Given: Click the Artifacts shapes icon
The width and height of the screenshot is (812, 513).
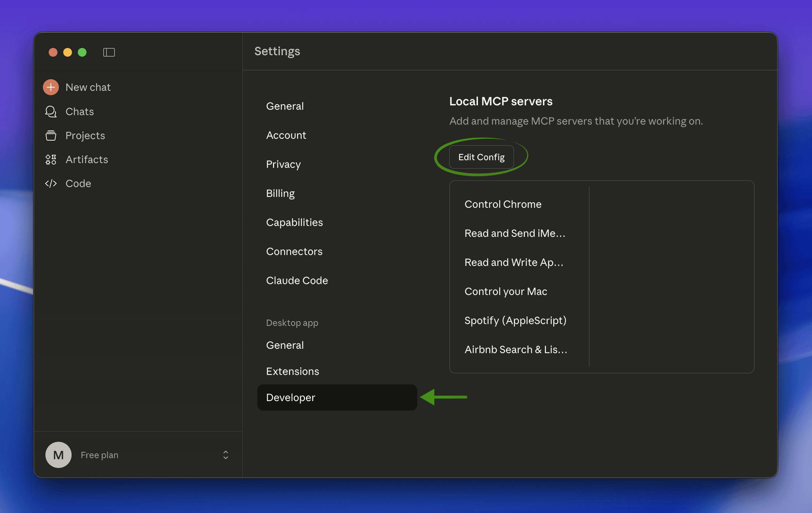Looking at the screenshot, I should pyautogui.click(x=51, y=159).
